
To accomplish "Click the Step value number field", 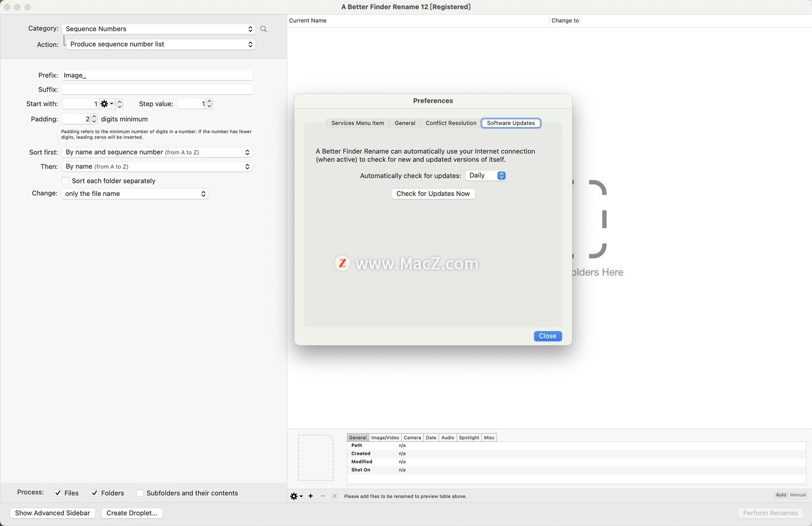I will point(191,104).
